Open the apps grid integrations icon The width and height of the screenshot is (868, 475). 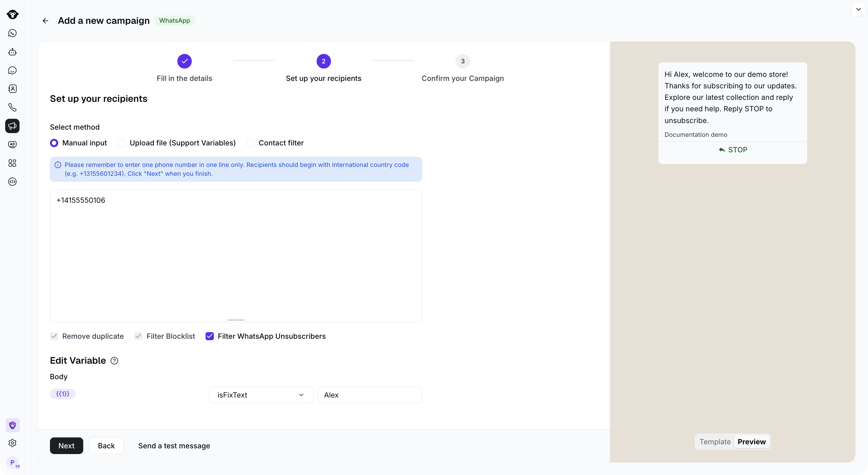[12, 163]
